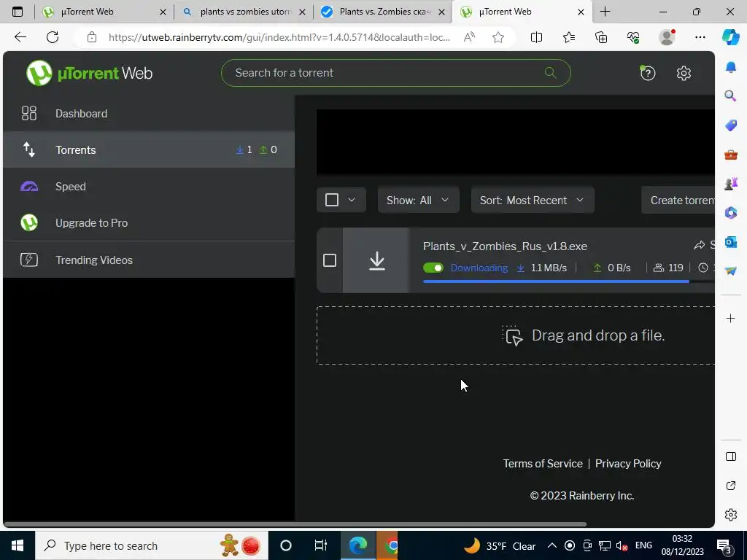Click the Edge sidebar search icon
The width and height of the screenshot is (747, 560).
point(731,96)
